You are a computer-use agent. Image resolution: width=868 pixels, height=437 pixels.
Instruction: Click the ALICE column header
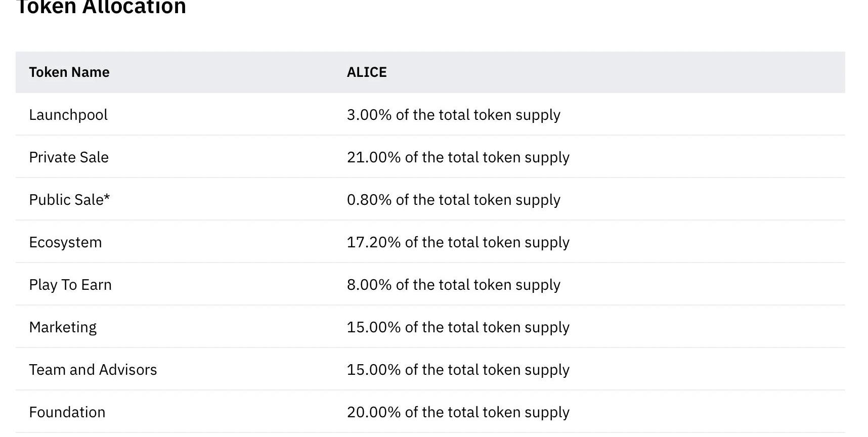coord(367,72)
